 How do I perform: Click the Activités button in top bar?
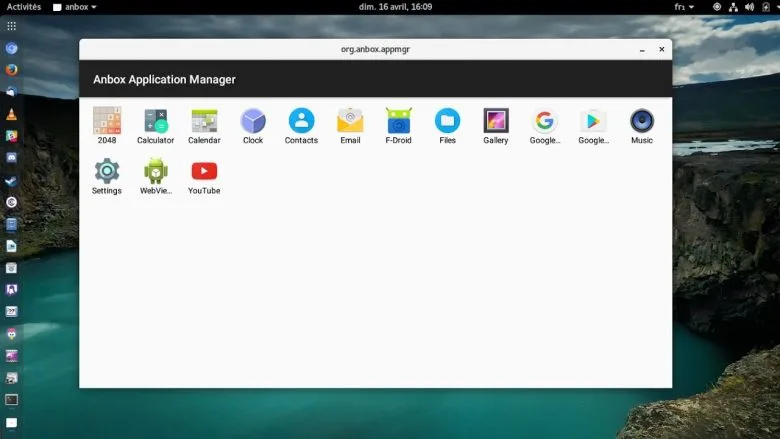coord(24,7)
